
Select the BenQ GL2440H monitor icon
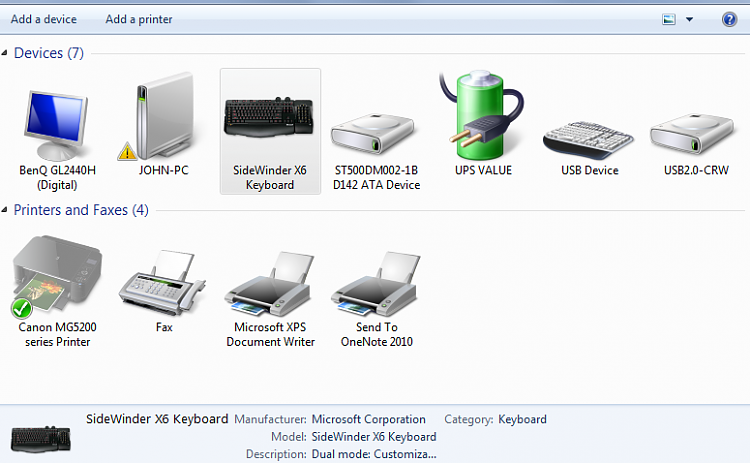pyautogui.click(x=56, y=125)
